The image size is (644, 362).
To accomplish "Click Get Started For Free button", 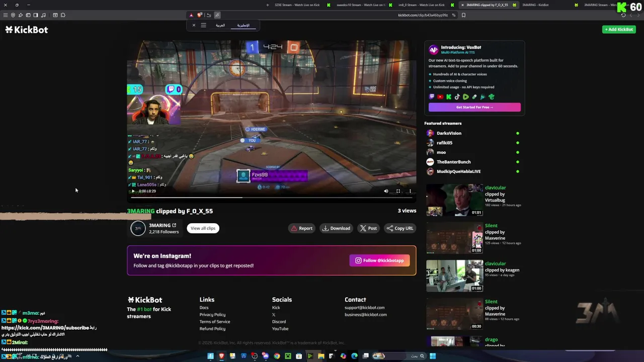I will point(474,107).
